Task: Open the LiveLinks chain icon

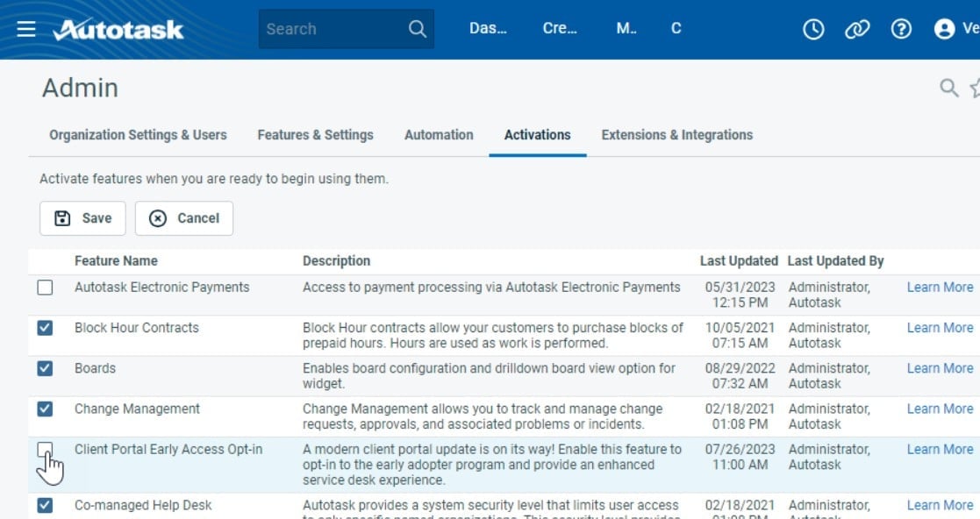Action: [857, 29]
